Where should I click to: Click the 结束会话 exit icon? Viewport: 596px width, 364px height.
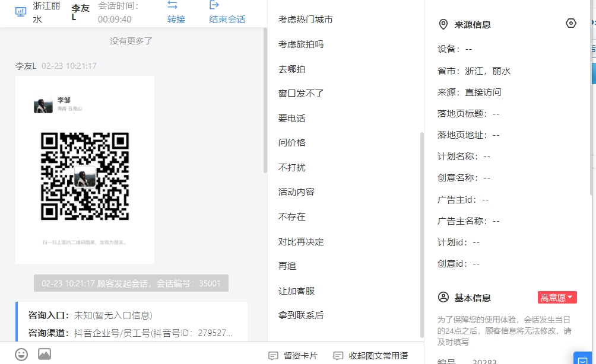pos(214,5)
